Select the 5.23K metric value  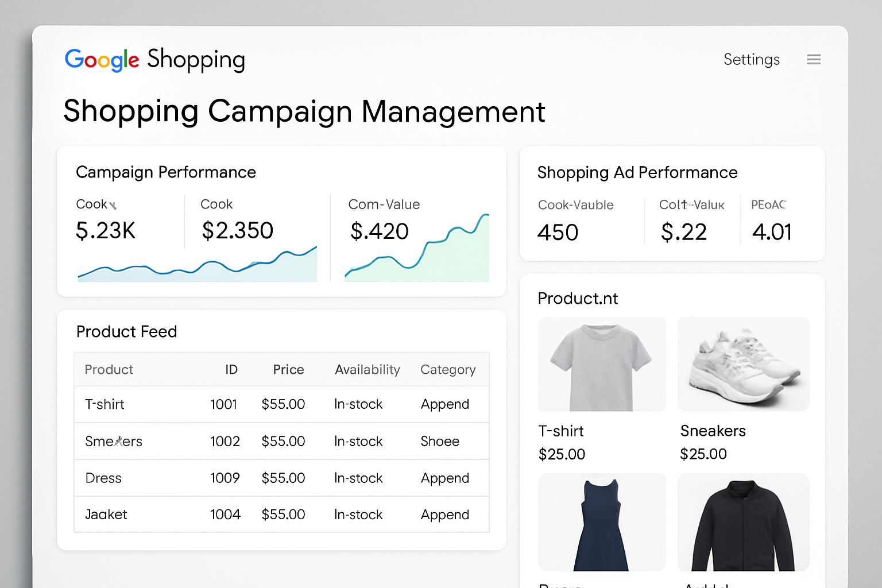click(x=106, y=231)
